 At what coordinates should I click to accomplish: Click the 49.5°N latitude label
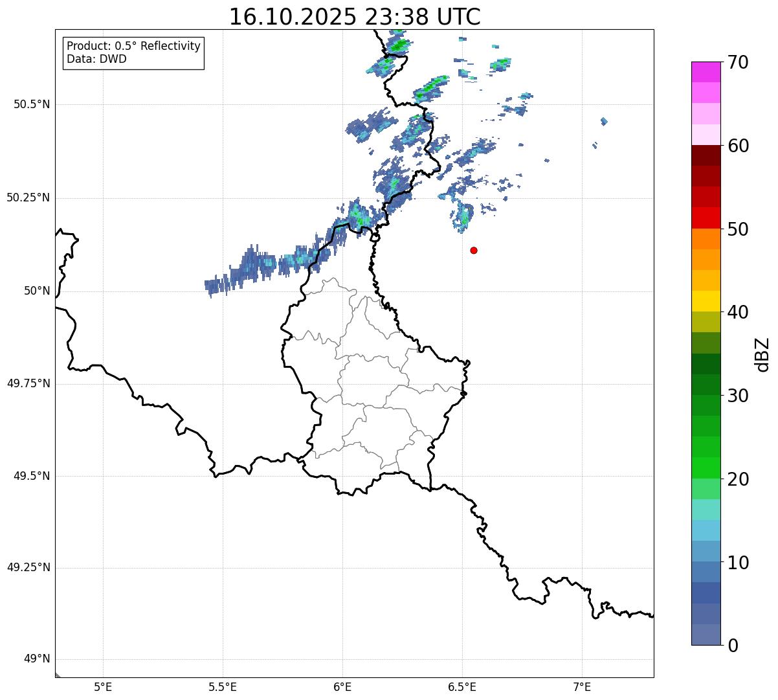tap(32, 476)
